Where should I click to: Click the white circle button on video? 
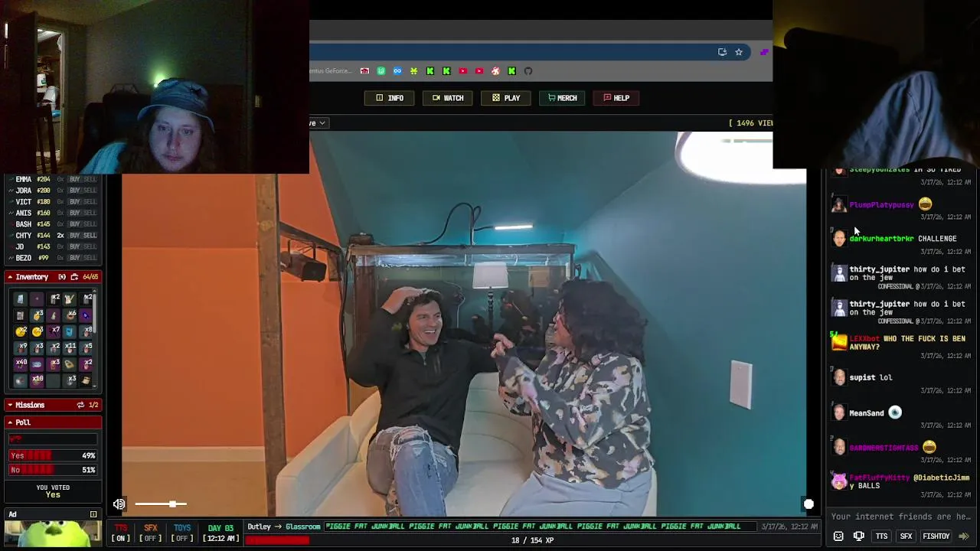(x=808, y=504)
